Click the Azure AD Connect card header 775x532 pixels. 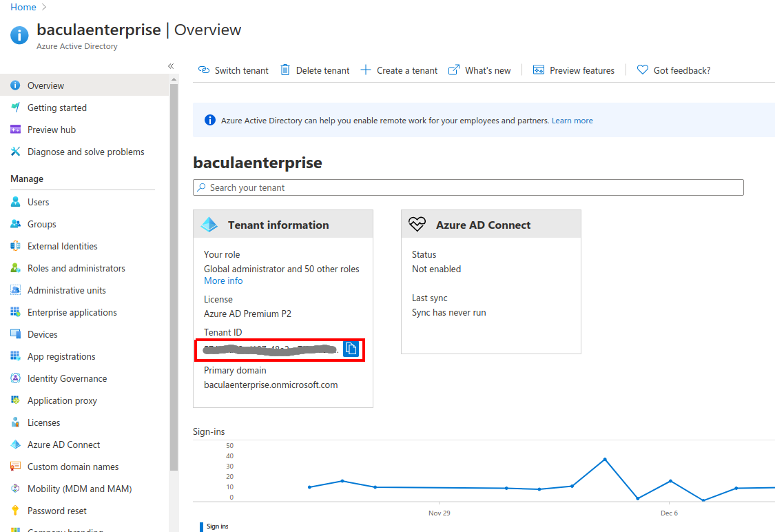click(490, 225)
